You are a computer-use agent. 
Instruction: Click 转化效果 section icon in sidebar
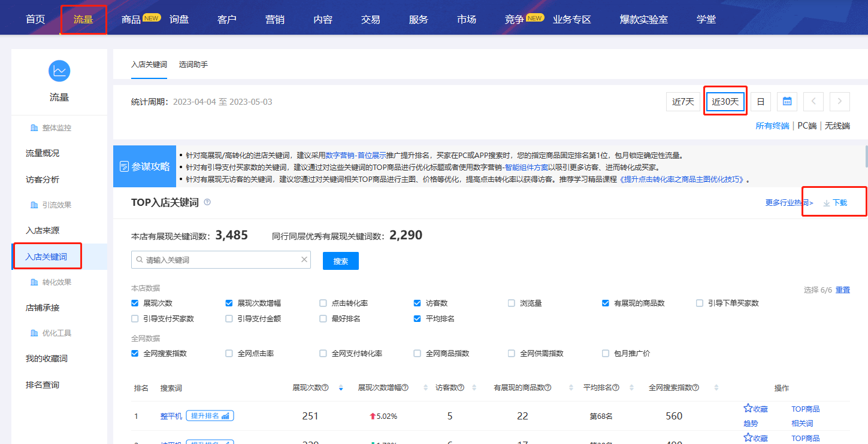(x=34, y=282)
